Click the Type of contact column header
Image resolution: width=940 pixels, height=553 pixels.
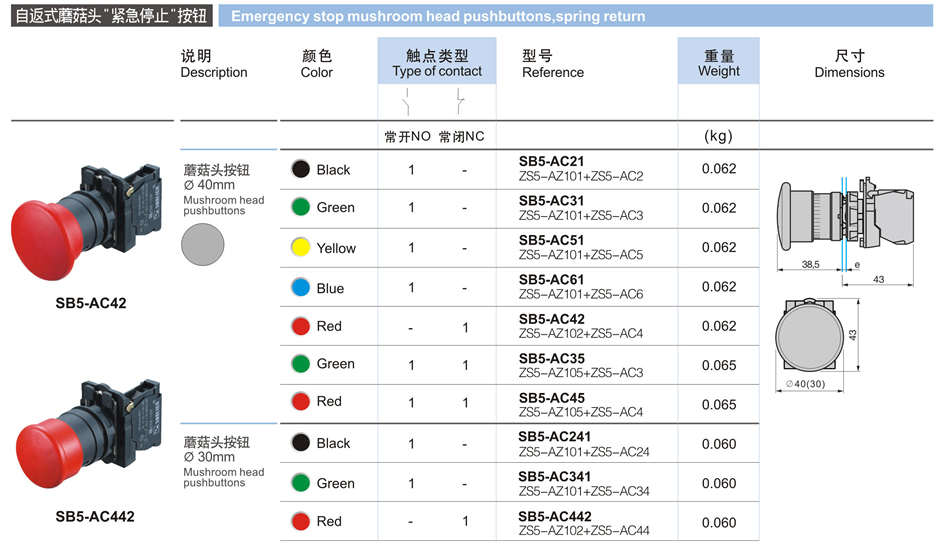tap(437, 64)
